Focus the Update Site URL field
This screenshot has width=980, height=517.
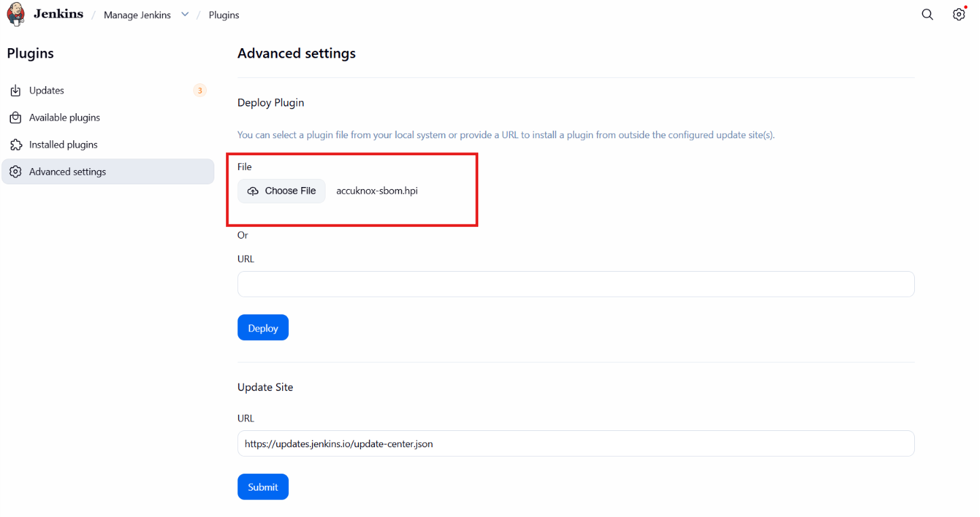(576, 444)
